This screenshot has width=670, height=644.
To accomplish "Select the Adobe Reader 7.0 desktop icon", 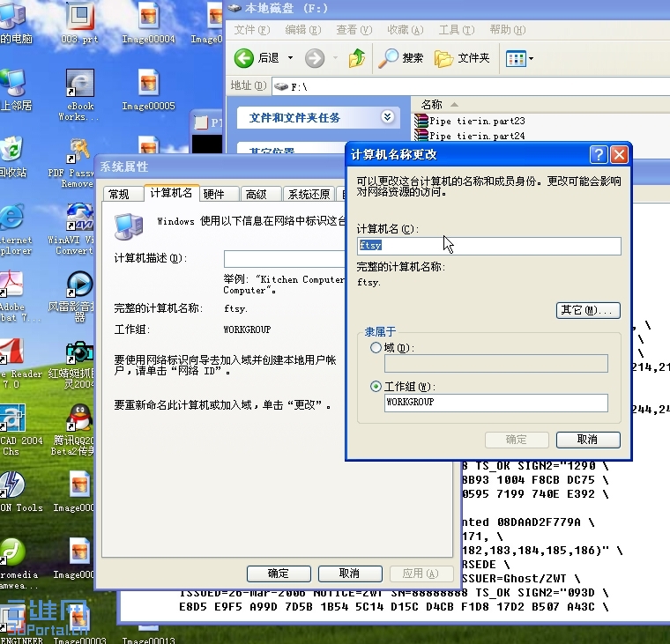I will coord(20,364).
